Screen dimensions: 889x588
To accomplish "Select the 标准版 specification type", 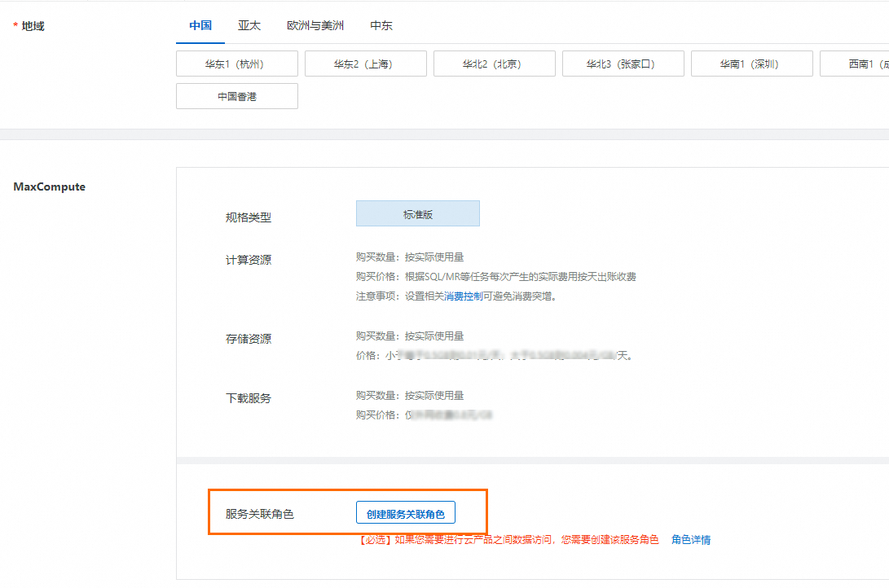I will [x=417, y=214].
